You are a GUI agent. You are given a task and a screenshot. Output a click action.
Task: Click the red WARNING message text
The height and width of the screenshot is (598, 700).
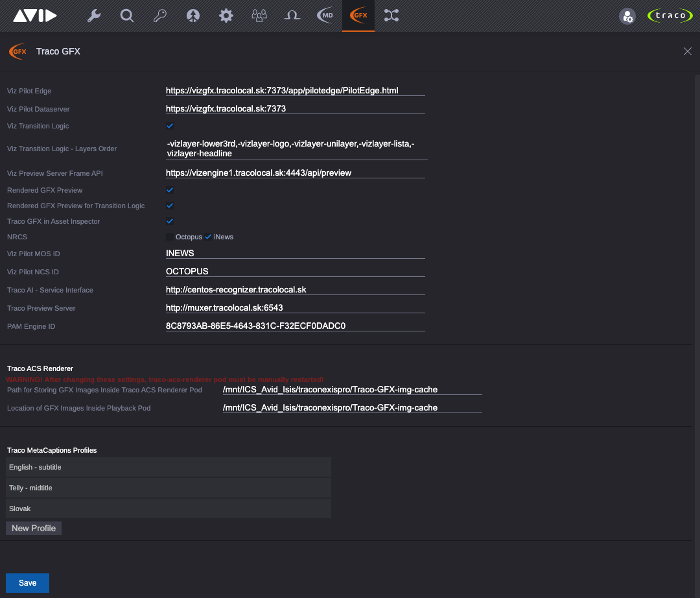[165, 379]
